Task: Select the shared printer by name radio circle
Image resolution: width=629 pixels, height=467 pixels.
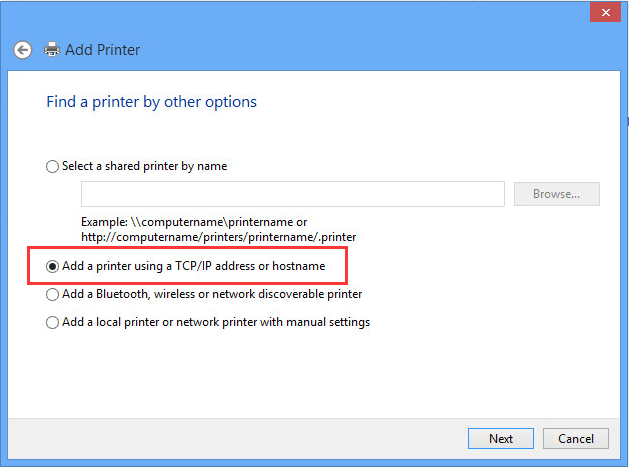Action: click(x=53, y=167)
